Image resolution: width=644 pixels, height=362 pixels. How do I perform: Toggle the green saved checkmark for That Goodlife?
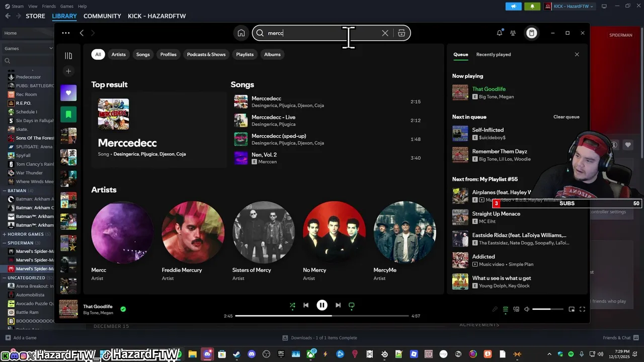pos(123,309)
